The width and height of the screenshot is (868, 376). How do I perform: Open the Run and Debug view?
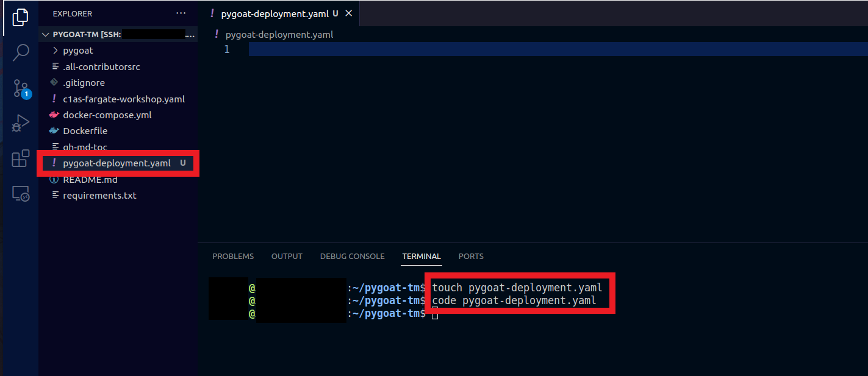pos(21,124)
